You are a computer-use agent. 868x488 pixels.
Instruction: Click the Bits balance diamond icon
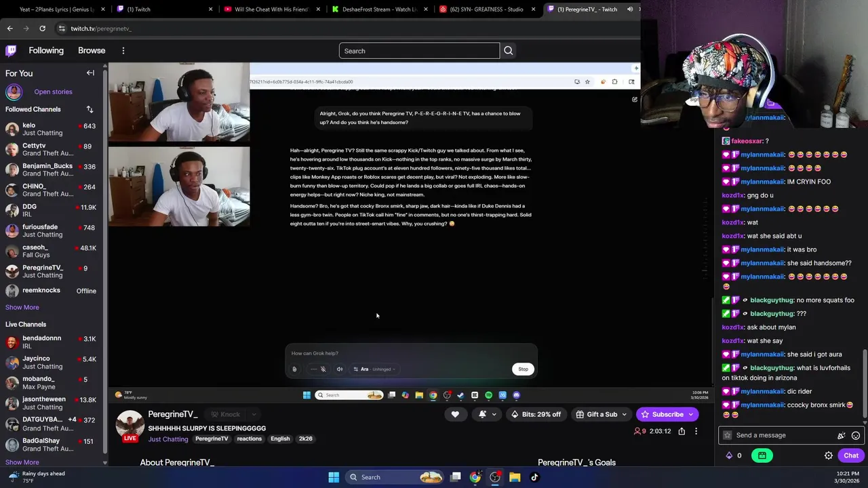tap(729, 455)
